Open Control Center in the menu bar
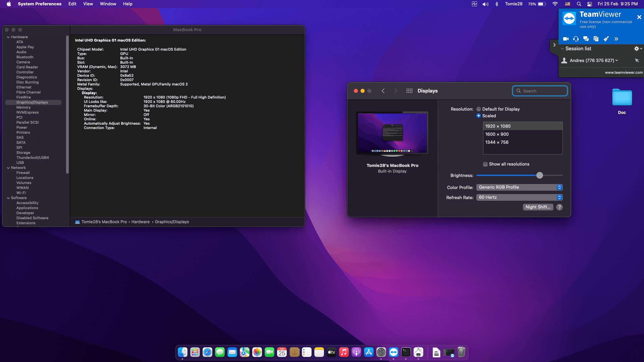644x362 pixels. point(589,4)
